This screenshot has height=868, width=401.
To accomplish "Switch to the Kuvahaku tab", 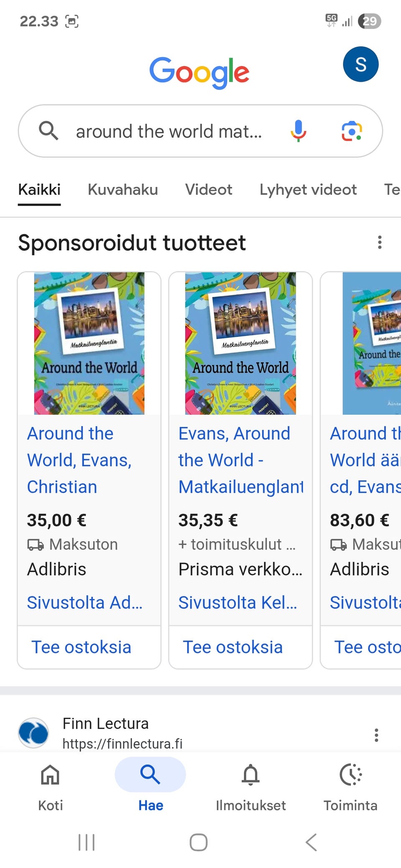I will 123,190.
